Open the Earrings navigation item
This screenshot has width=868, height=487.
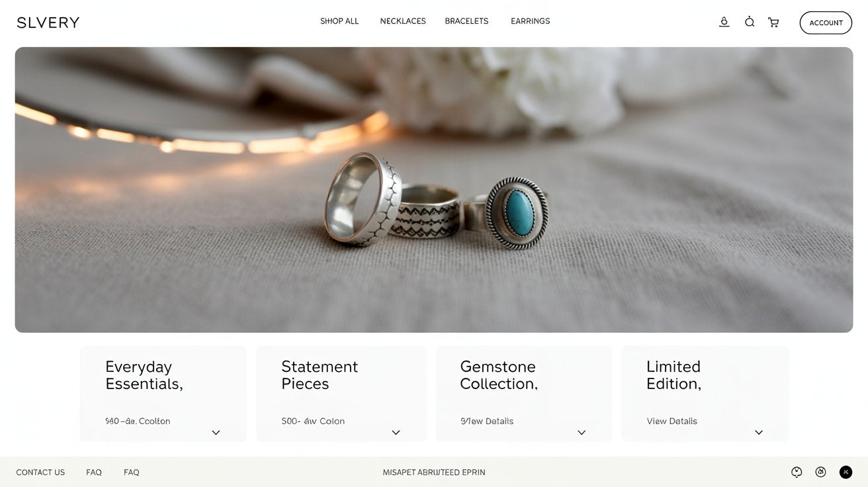point(530,21)
